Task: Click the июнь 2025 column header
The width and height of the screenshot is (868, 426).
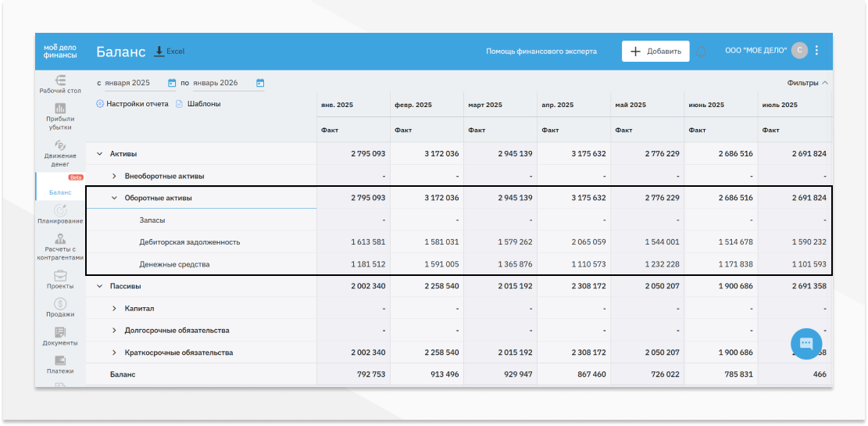Action: pyautogui.click(x=706, y=105)
